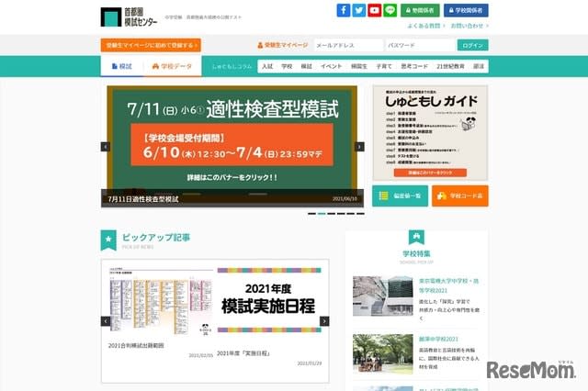Focus the パスワード input field
This screenshot has height=391, width=588.
pyautogui.click(x=421, y=45)
